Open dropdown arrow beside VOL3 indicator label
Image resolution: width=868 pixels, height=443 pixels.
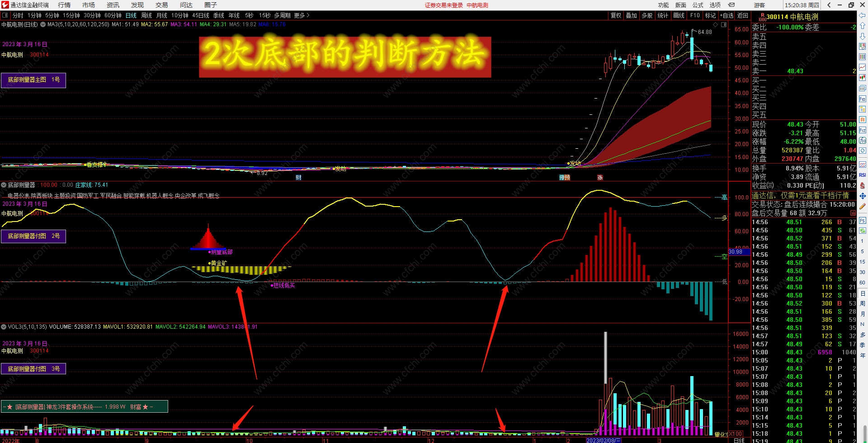[x=4, y=326]
